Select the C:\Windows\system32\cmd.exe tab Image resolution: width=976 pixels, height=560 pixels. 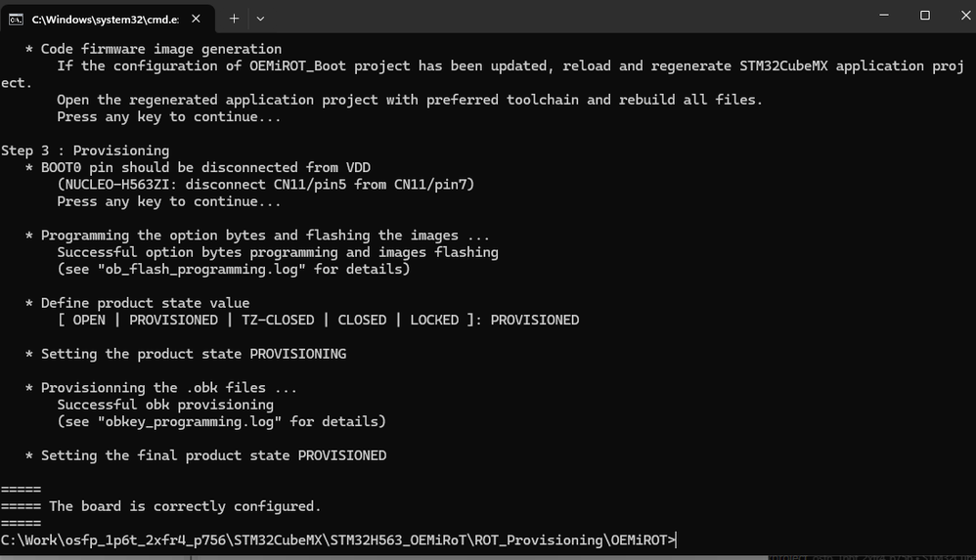(103, 19)
